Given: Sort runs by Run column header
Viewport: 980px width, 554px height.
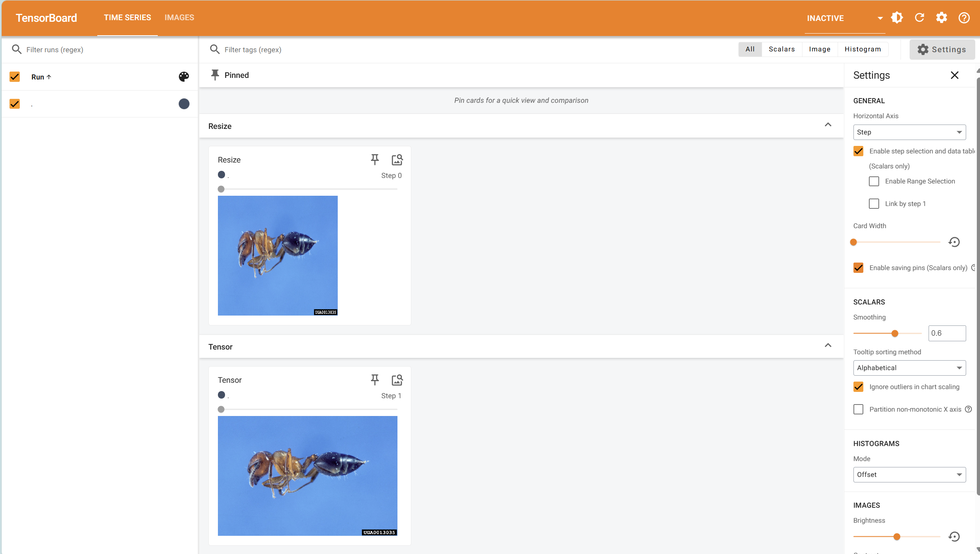Looking at the screenshot, I should point(41,77).
